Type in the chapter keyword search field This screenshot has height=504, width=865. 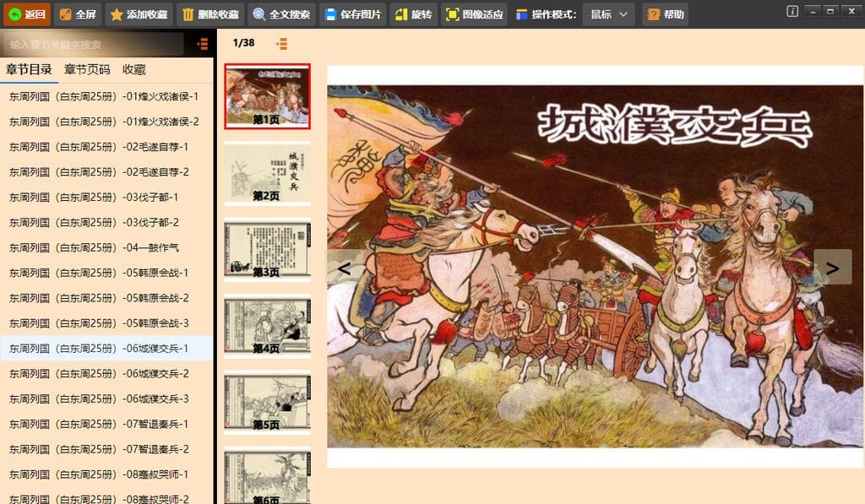[x=93, y=44]
